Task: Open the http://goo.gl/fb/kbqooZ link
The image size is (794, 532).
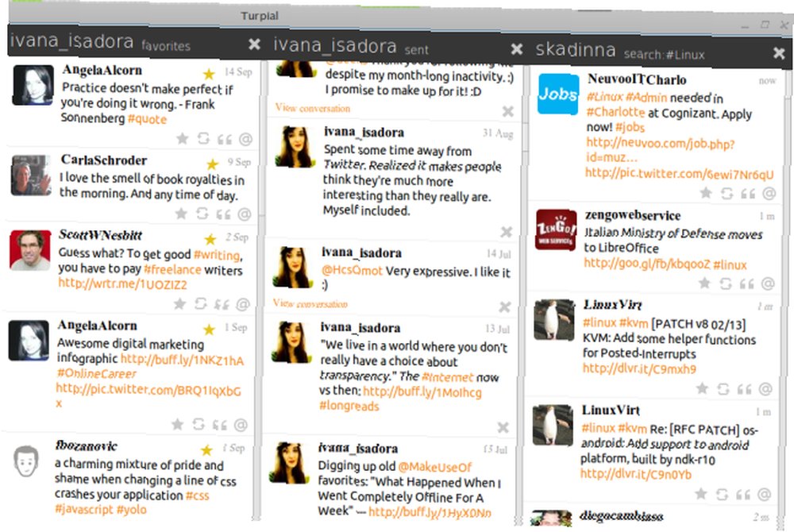Action: coord(646,264)
